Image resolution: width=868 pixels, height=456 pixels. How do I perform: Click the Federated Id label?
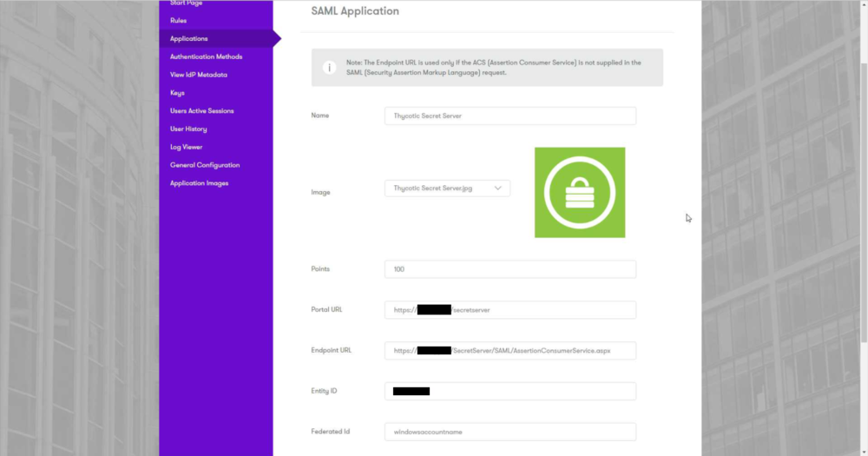coord(331,432)
